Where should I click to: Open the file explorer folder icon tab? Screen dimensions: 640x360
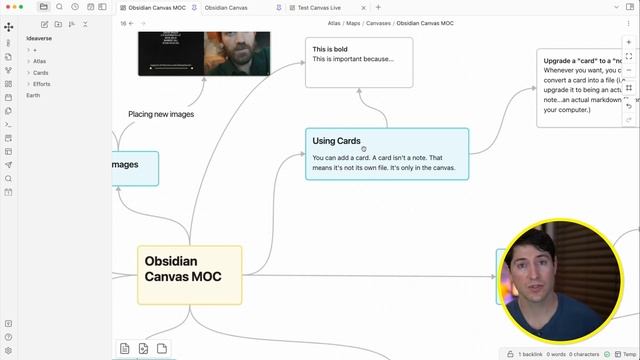click(x=44, y=7)
